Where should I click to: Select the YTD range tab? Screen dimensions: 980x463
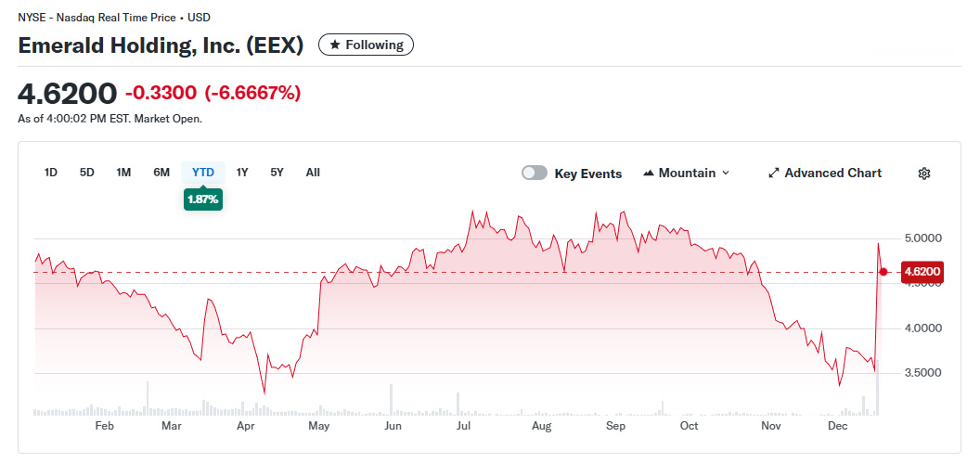[203, 173]
